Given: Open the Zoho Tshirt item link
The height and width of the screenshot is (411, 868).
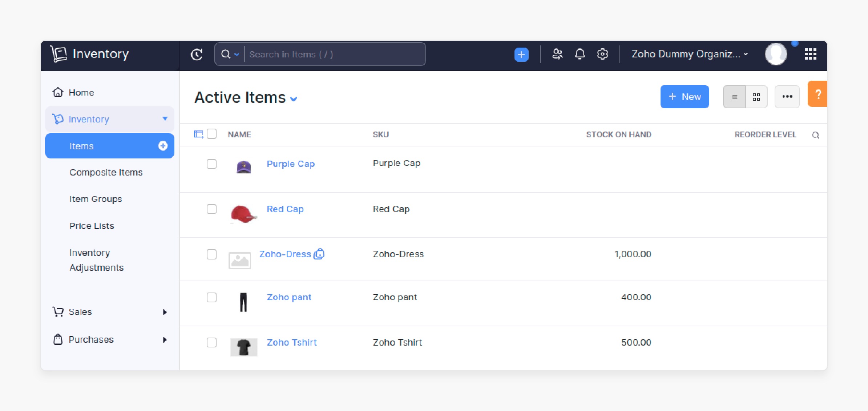Looking at the screenshot, I should (x=292, y=342).
